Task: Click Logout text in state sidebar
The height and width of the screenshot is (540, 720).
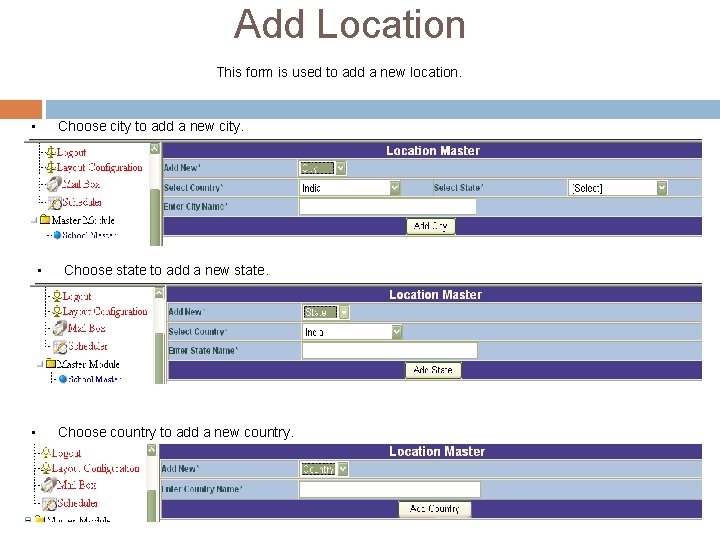Action: (x=77, y=296)
